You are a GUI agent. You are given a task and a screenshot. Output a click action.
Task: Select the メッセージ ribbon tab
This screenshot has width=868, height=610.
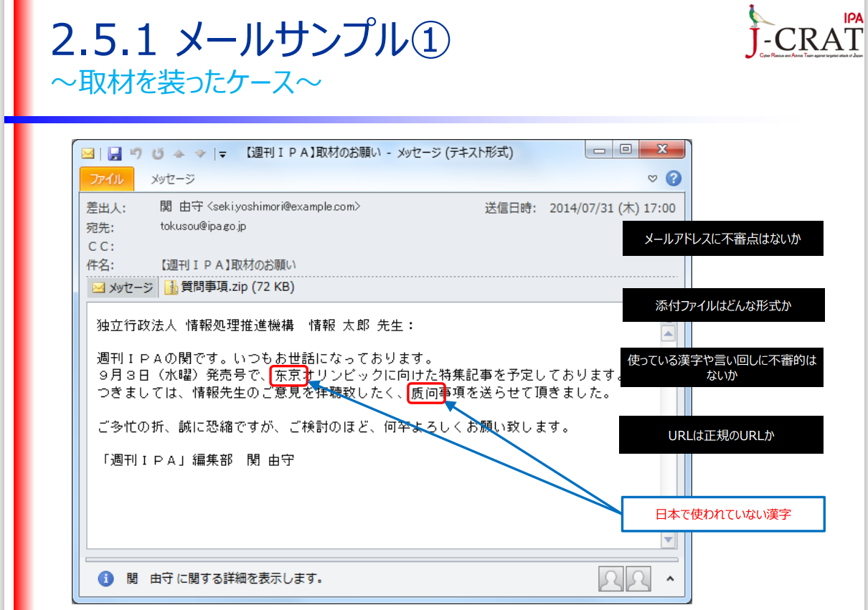(172, 178)
